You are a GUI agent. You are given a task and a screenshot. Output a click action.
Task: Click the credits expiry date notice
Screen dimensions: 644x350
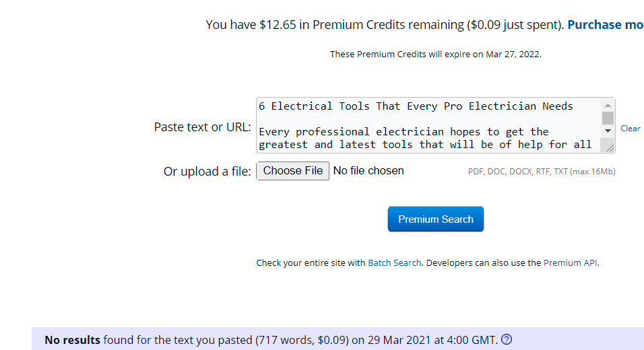[x=435, y=55]
